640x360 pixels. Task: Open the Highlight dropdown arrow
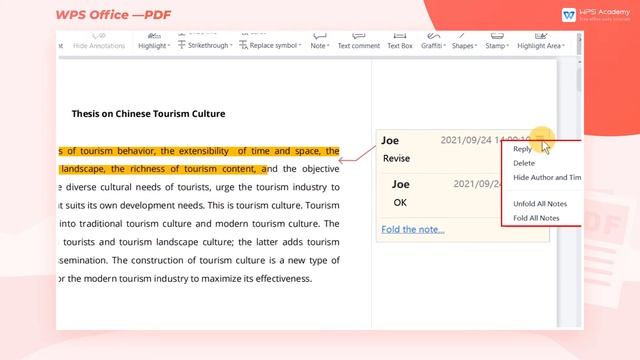point(169,46)
